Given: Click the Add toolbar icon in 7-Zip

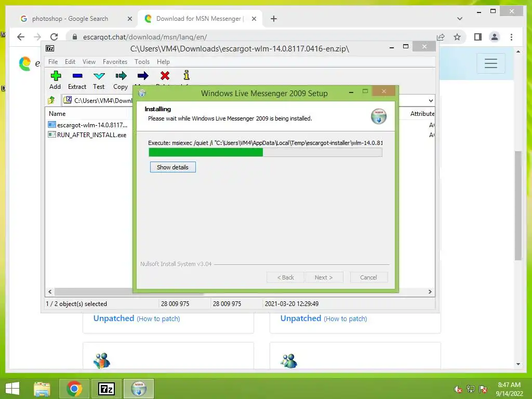Looking at the screenshot, I should pos(56,76).
